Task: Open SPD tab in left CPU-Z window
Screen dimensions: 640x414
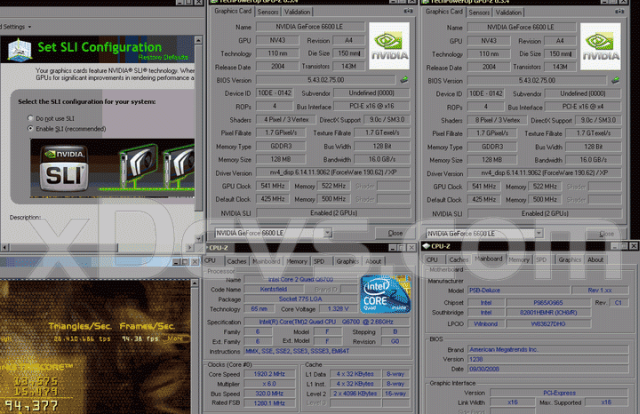Action: pyautogui.click(x=319, y=261)
